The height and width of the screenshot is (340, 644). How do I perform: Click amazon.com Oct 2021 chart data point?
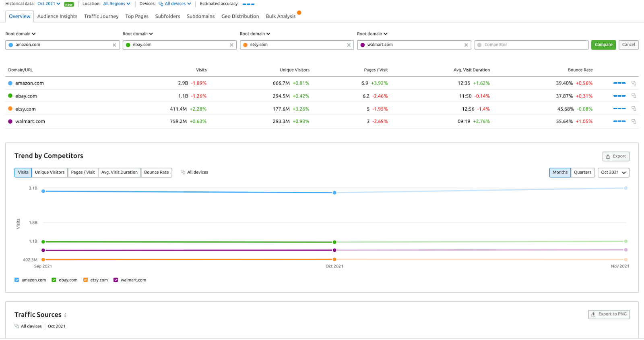[x=334, y=193]
